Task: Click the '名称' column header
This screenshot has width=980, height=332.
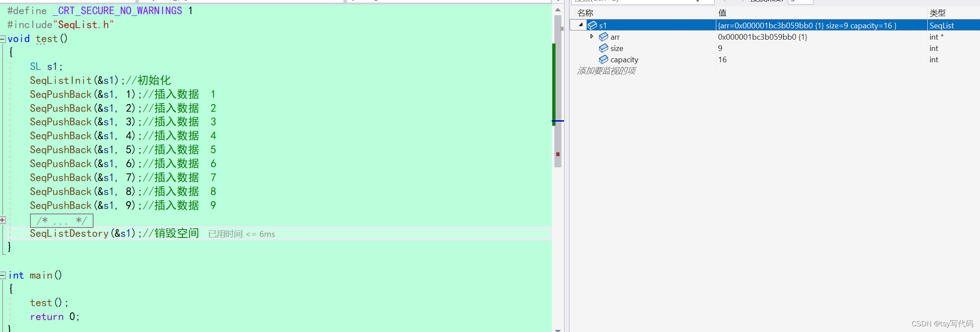Action: coord(585,13)
